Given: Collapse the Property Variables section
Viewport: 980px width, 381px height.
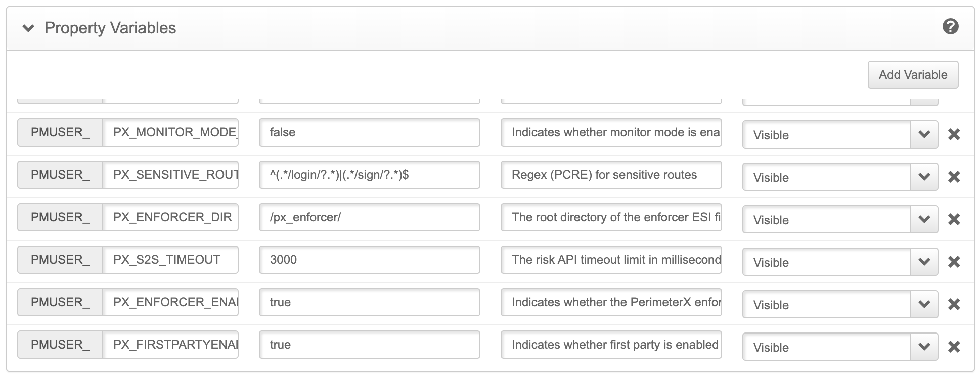Looking at the screenshot, I should (28, 28).
